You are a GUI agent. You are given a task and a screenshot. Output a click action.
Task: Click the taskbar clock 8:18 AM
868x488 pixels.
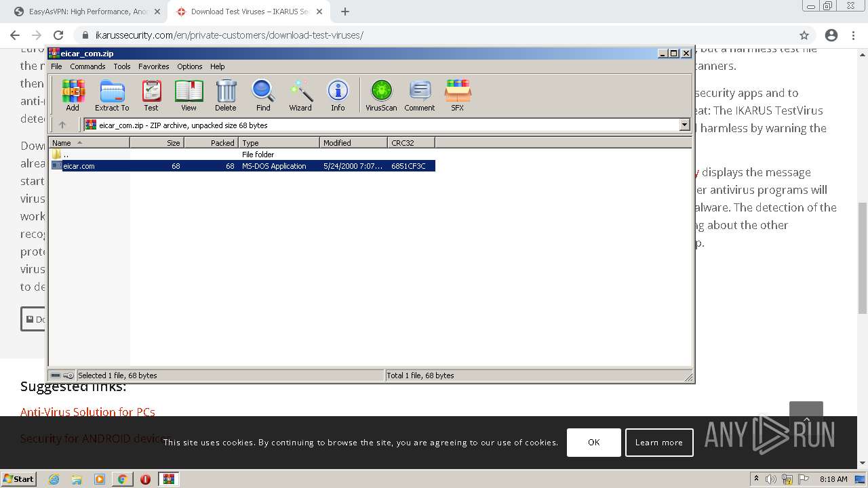click(833, 479)
